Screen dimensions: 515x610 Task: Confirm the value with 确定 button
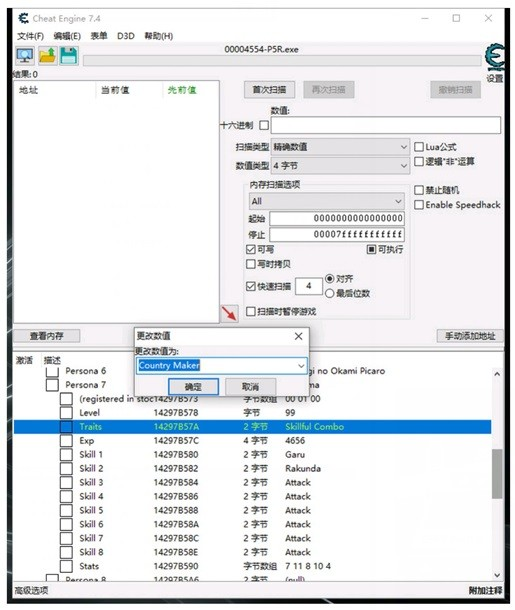[193, 387]
